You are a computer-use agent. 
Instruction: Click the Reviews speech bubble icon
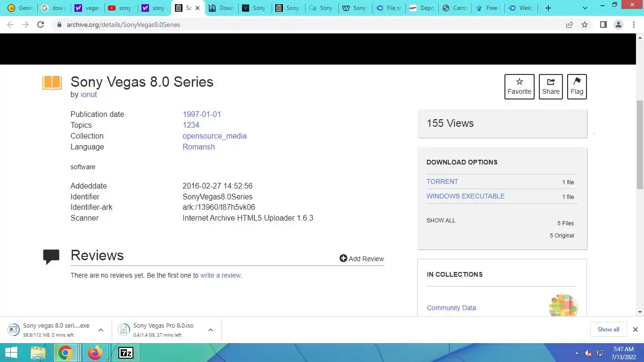tap(51, 256)
